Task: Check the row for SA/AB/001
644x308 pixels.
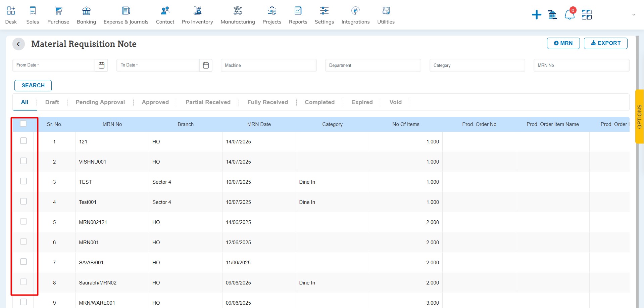Action: pos(23,262)
